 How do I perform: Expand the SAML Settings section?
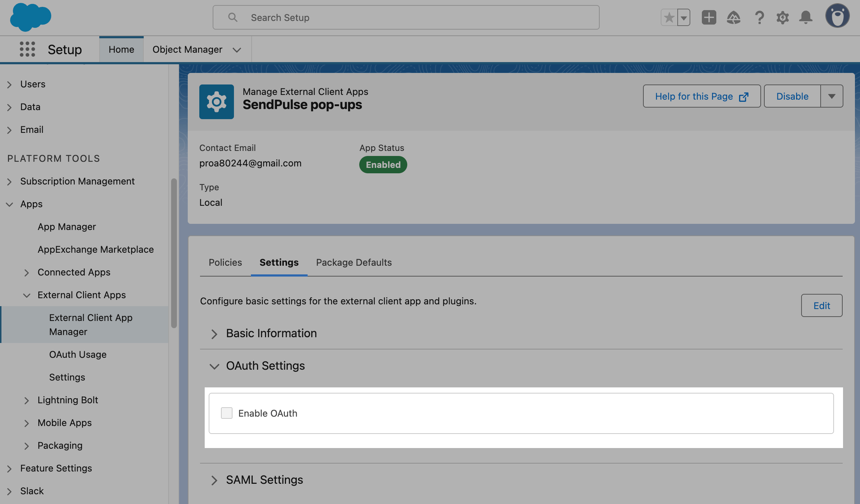(214, 480)
